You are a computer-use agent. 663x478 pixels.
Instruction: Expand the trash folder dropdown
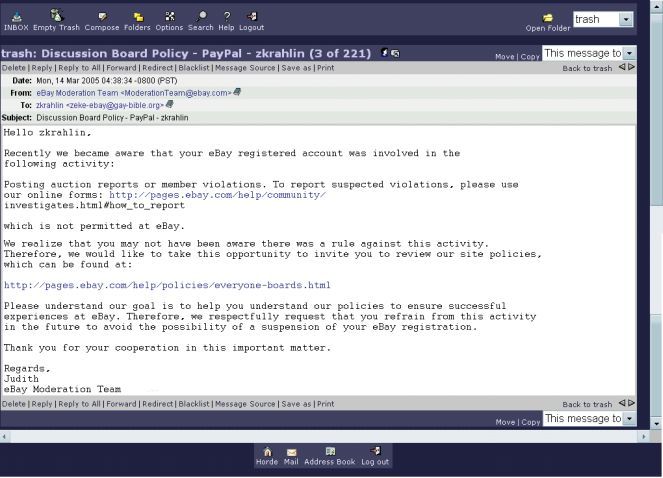(626, 19)
